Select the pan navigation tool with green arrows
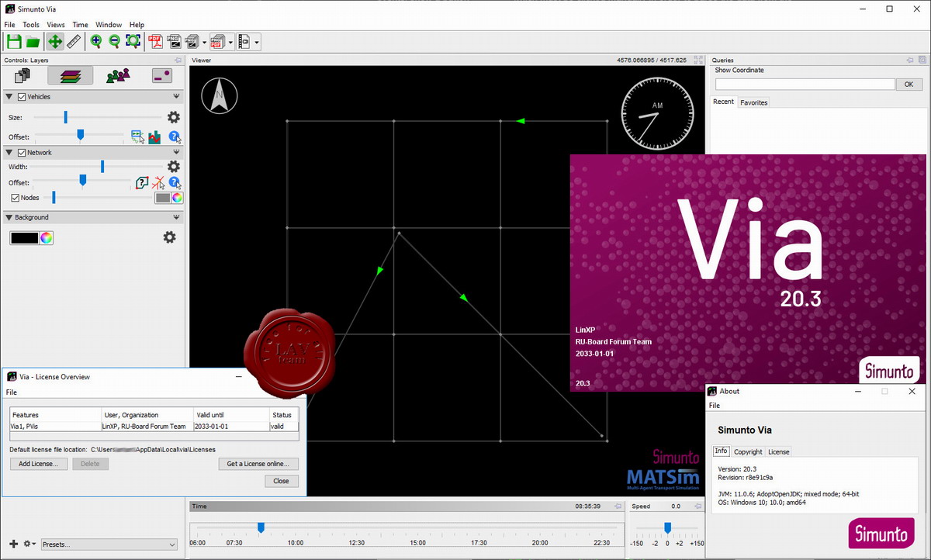This screenshot has width=931, height=560. (x=54, y=42)
